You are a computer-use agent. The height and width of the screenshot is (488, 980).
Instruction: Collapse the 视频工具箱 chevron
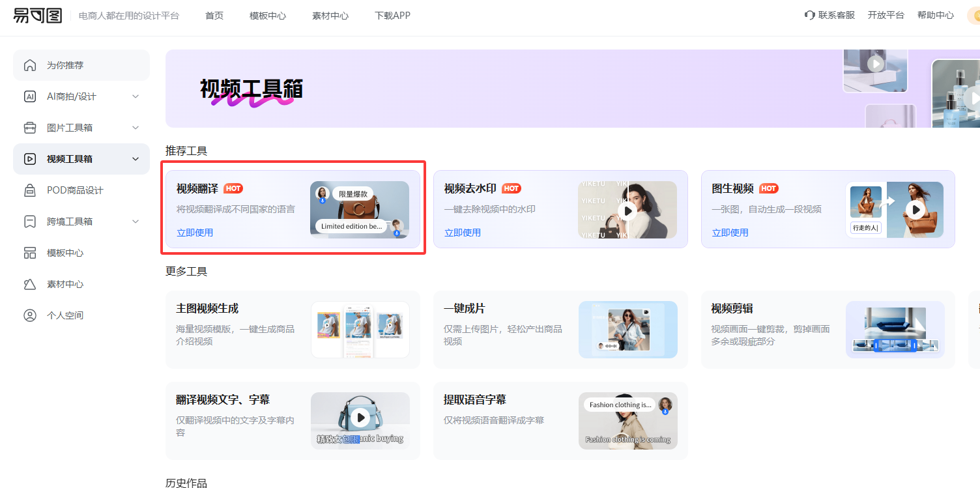[136, 159]
